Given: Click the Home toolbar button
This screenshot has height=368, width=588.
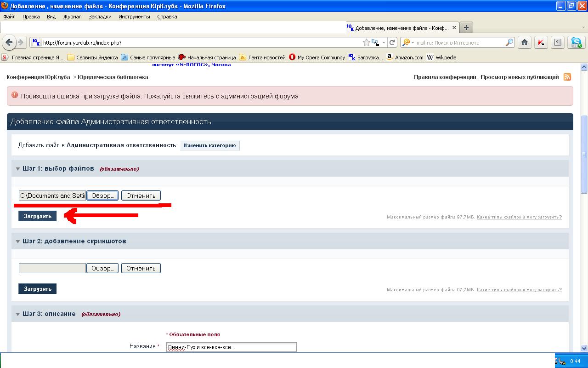Looking at the screenshot, I should point(525,42).
